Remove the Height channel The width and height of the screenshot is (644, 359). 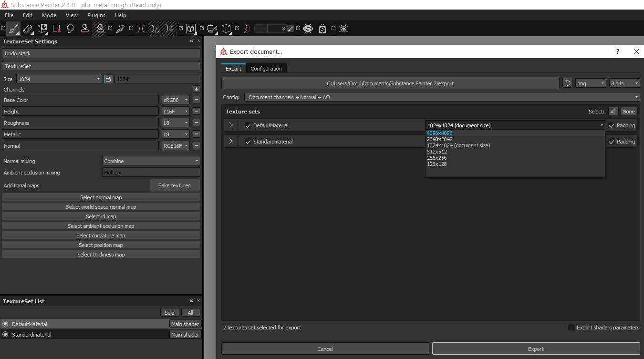[x=196, y=111]
